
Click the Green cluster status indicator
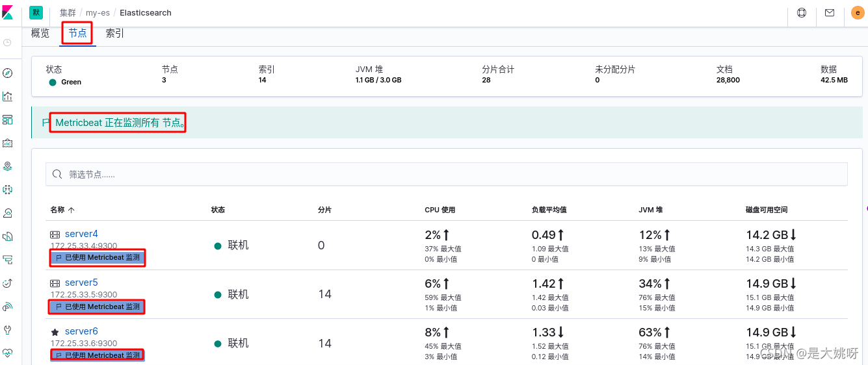[x=65, y=82]
